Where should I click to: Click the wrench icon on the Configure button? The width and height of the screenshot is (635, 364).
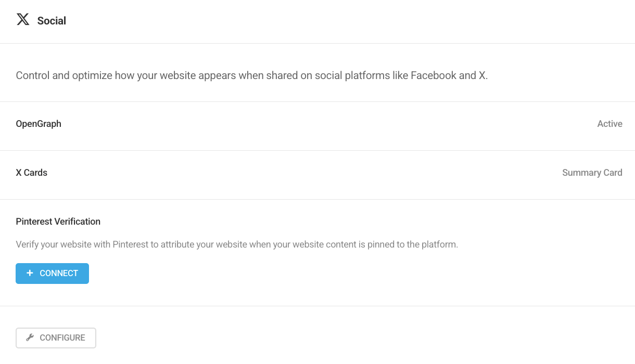click(x=30, y=337)
